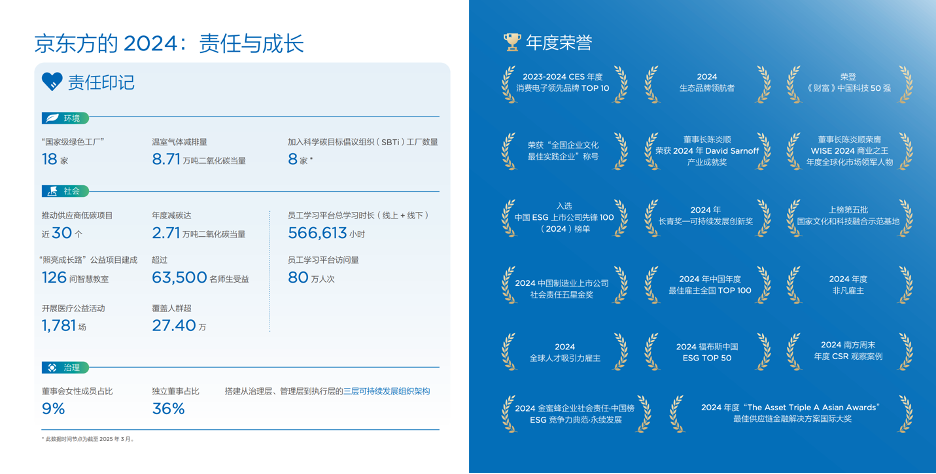The height and width of the screenshot is (474, 936).
Task: Click the CES 消费电子领先品牌 TOP 10 award
Action: [563, 82]
